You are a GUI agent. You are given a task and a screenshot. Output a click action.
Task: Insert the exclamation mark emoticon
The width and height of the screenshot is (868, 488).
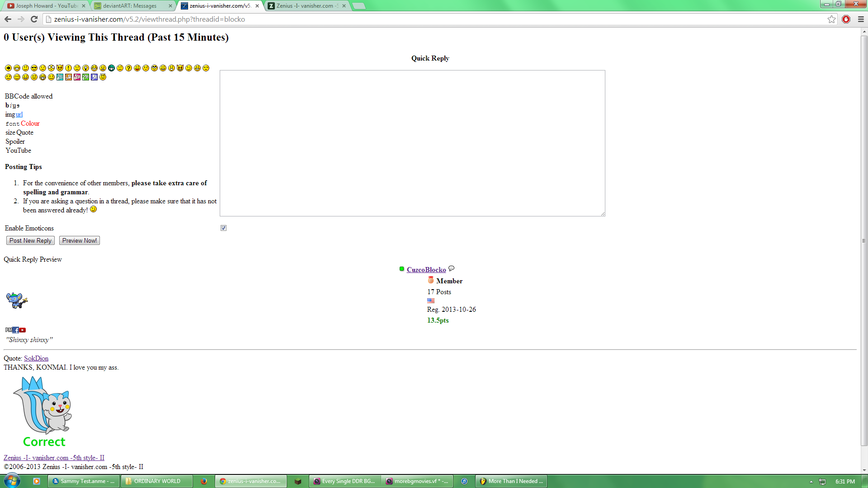(x=68, y=68)
